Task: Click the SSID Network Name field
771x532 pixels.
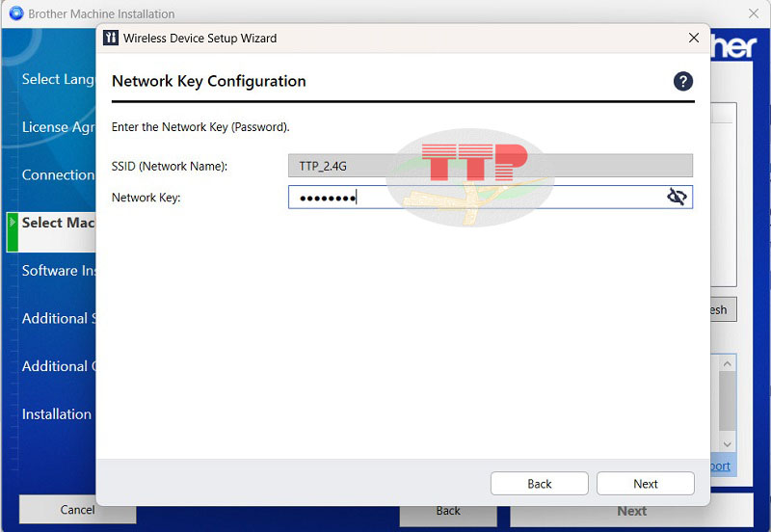Action: [x=491, y=166]
